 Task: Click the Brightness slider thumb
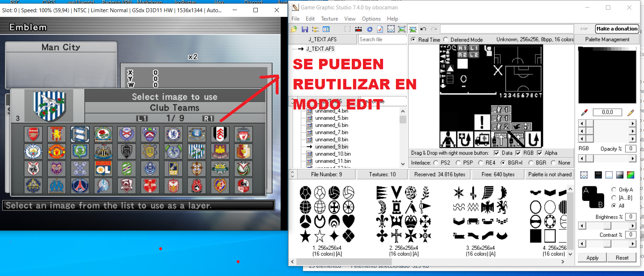[607, 226]
